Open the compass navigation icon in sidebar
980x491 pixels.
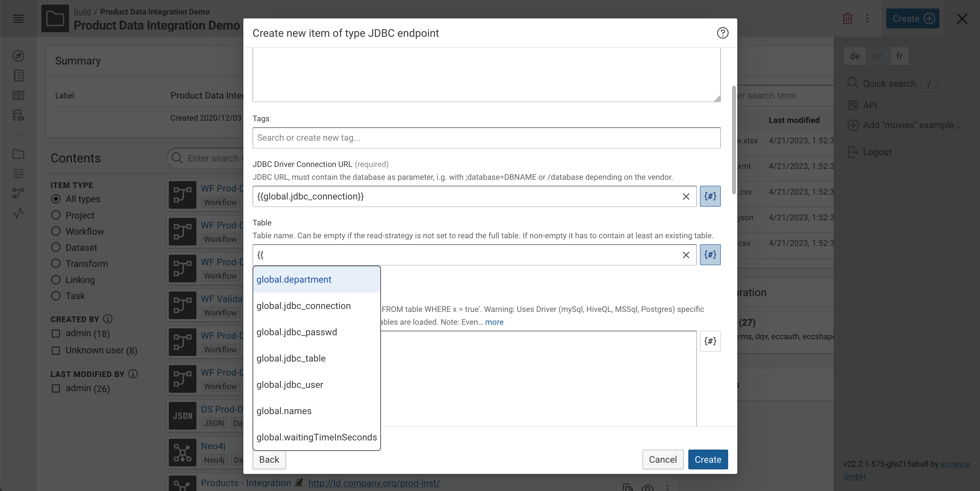[x=18, y=56]
